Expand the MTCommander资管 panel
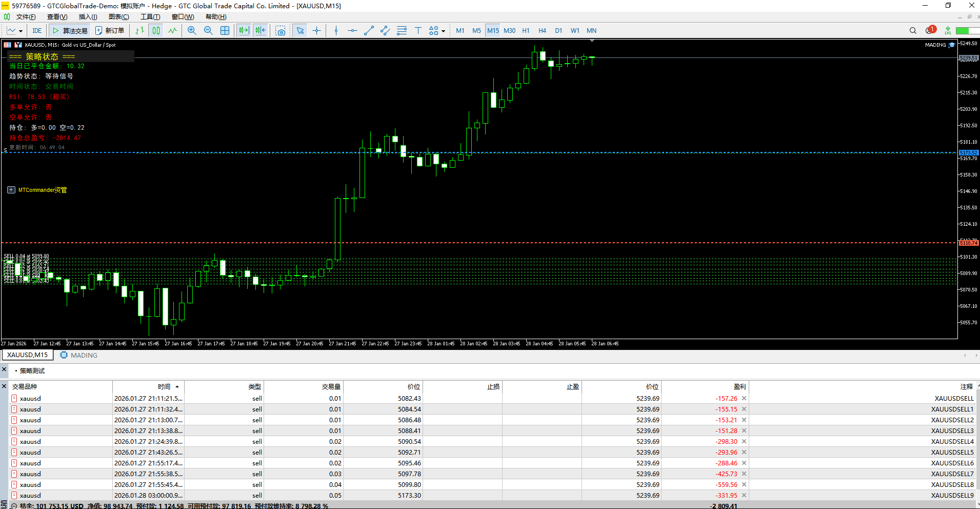980x509 pixels. click(x=11, y=190)
